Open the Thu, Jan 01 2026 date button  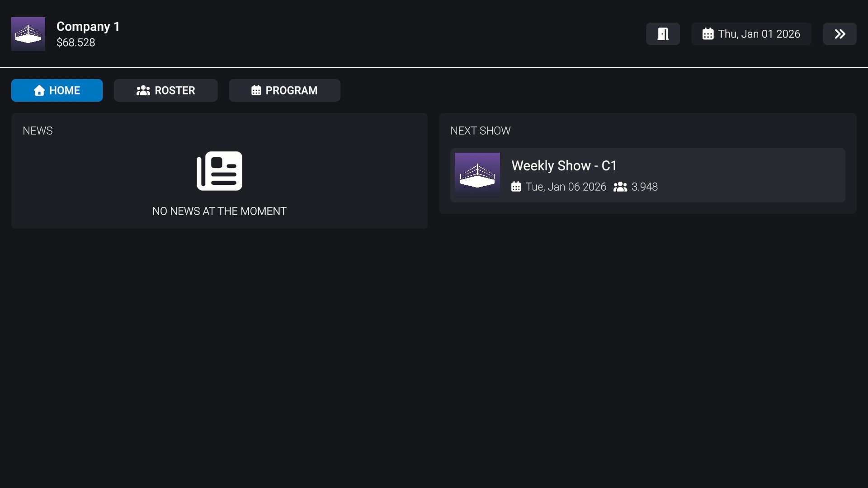coord(751,33)
